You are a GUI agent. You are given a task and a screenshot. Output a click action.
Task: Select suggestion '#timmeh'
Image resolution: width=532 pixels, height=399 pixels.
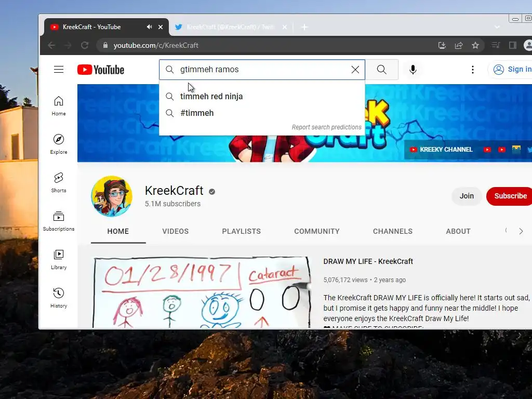click(x=262, y=113)
